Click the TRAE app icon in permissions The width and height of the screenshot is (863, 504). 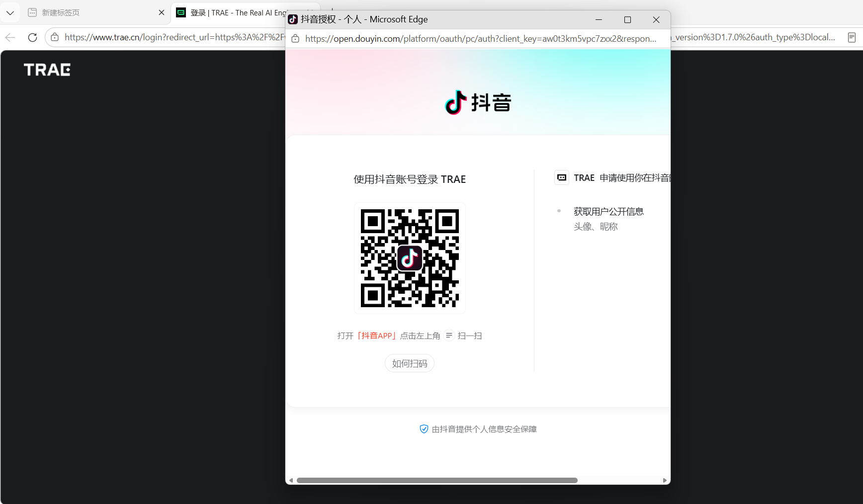562,177
